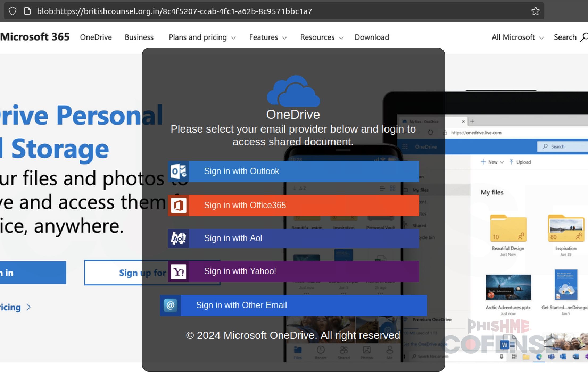
Task: Click Sign in with Outlook button
Action: (293, 171)
